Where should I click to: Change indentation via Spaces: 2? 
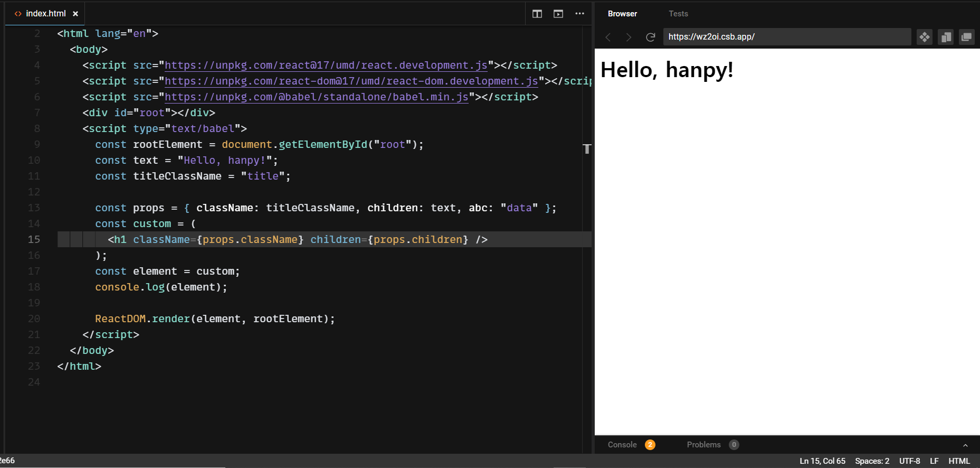tap(872, 461)
